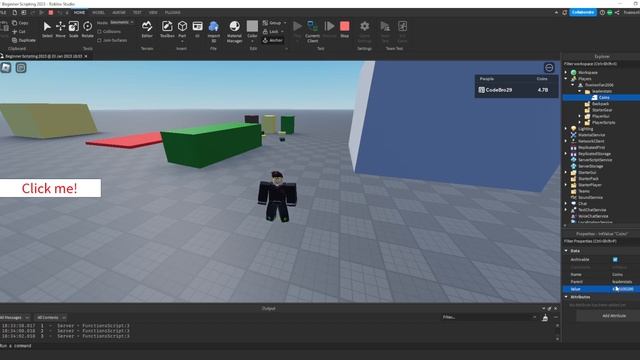Open the UI insert tool

[198, 29]
